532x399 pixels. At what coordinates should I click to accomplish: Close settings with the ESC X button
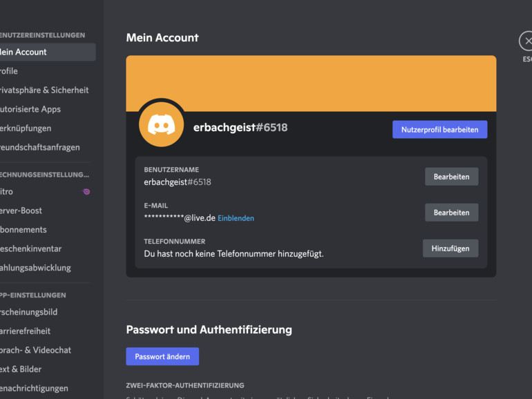point(526,41)
